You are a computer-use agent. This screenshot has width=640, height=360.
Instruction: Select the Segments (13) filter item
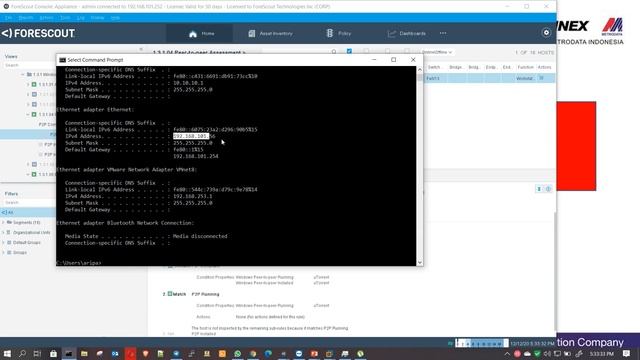click(x=27, y=222)
